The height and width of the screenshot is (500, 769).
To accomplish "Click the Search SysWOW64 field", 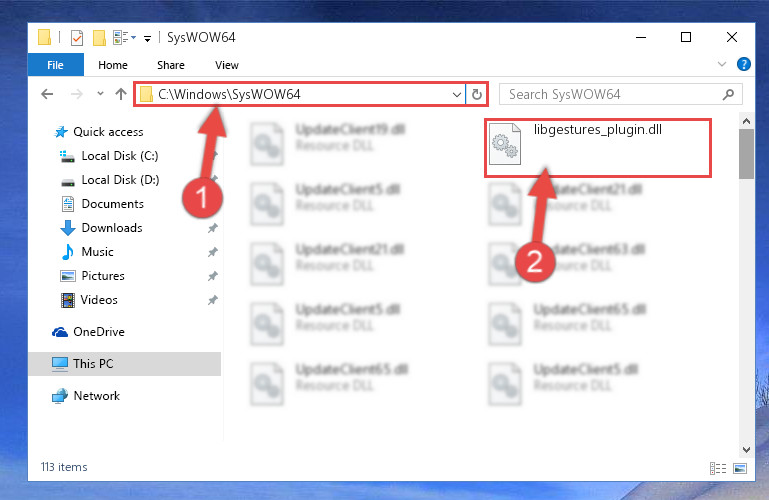I will click(613, 94).
